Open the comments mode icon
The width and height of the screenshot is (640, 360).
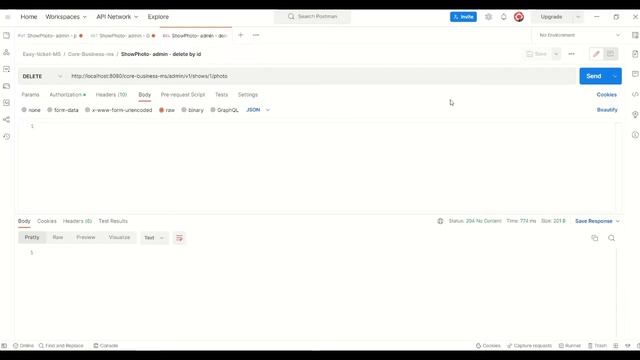pos(610,54)
